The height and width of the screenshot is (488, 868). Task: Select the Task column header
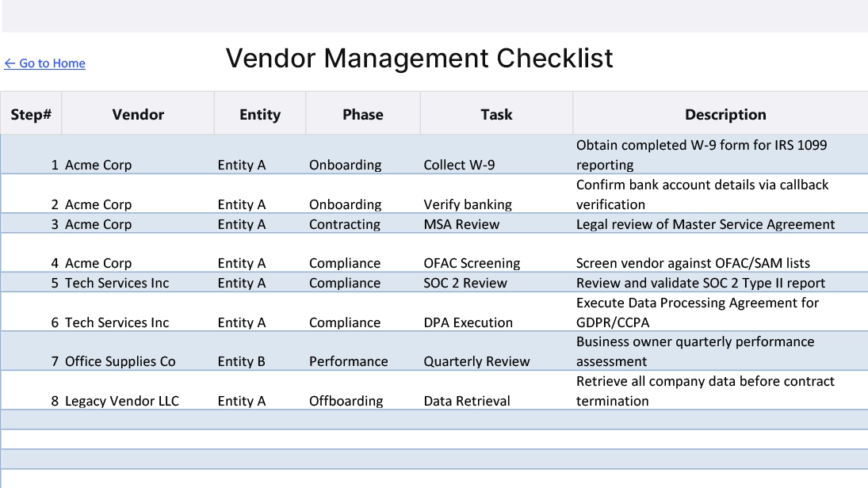(496, 113)
